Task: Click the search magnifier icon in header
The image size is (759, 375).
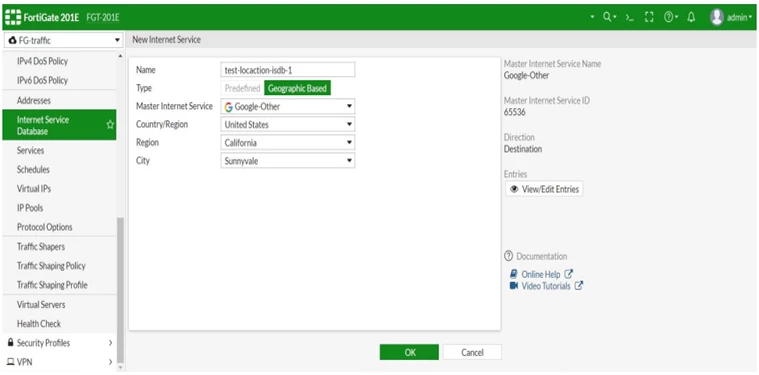Action: [x=607, y=17]
